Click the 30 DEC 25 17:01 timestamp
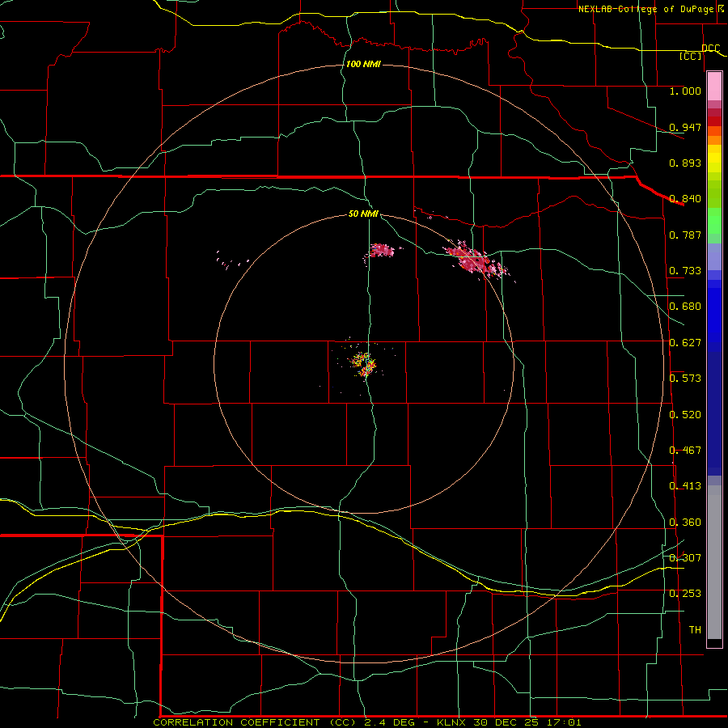728x728 pixels. click(x=527, y=722)
